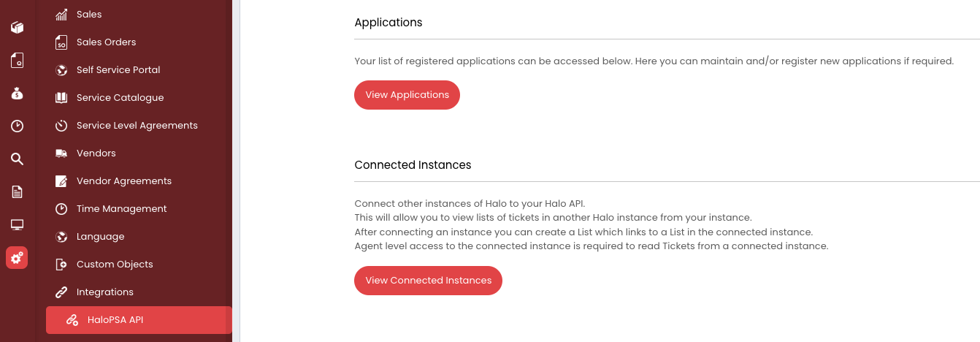Click the View Connected Instances button
Screen dimensions: 980x342
428,281
